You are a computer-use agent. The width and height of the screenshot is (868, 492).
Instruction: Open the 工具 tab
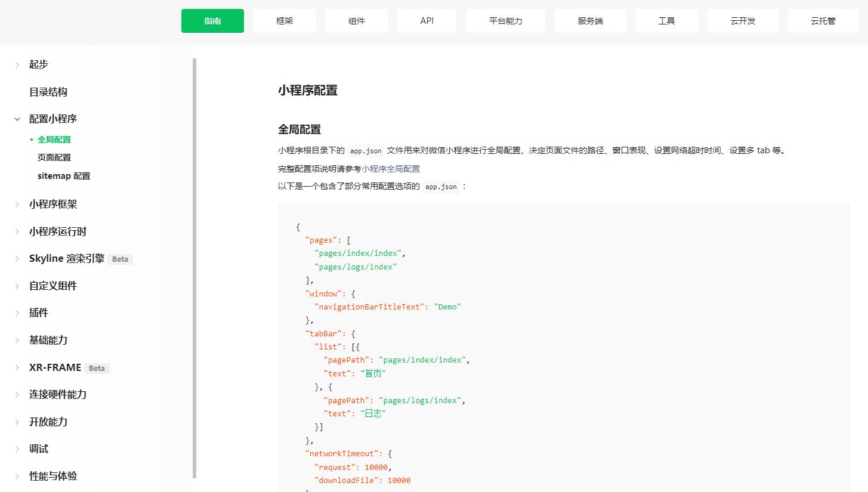666,21
